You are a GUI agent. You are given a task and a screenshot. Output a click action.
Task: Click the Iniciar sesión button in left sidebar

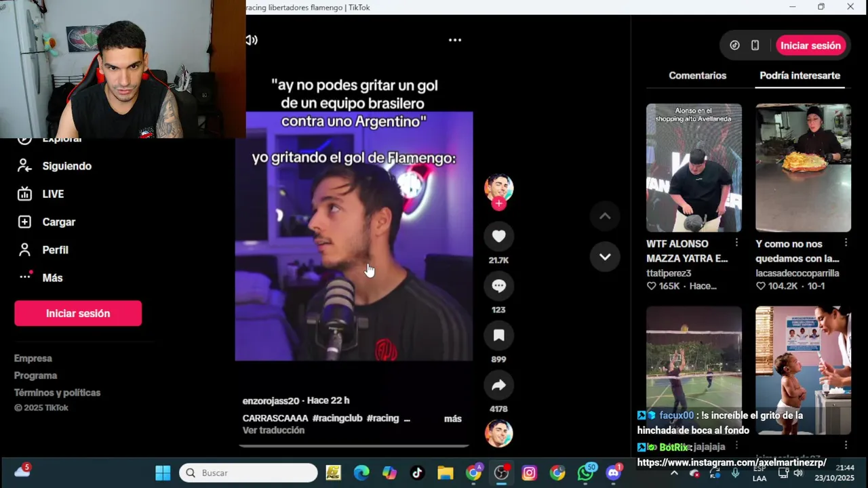[78, 313]
